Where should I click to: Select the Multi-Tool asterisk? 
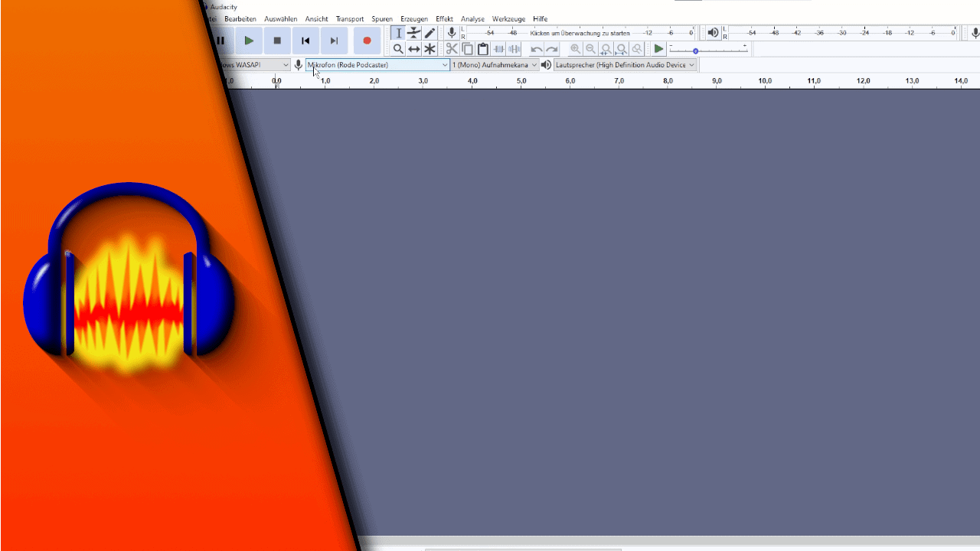click(430, 49)
